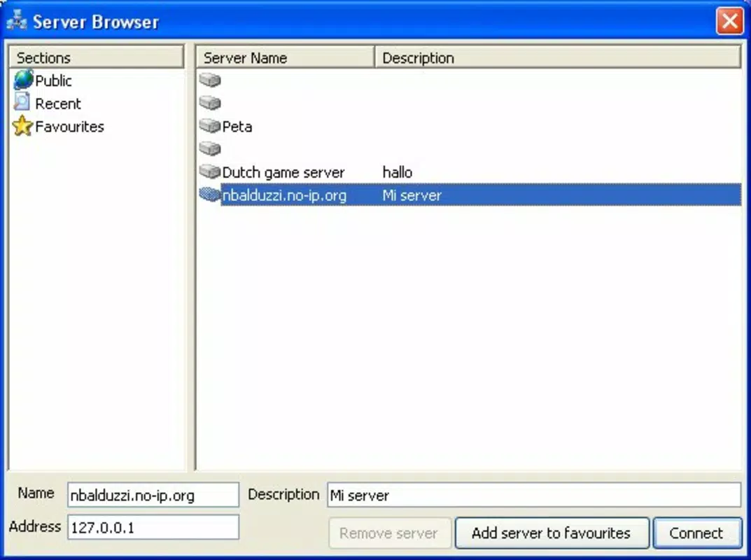Click the hallo description cell

click(x=397, y=172)
